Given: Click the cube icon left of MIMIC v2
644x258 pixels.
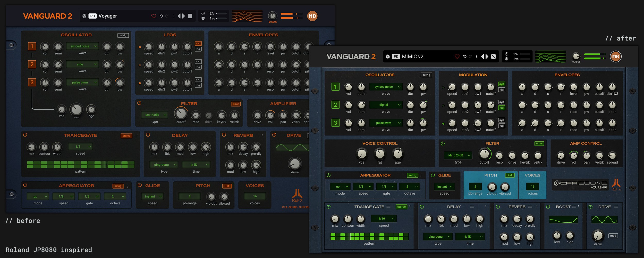Looking at the screenshot, I should 388,57.
